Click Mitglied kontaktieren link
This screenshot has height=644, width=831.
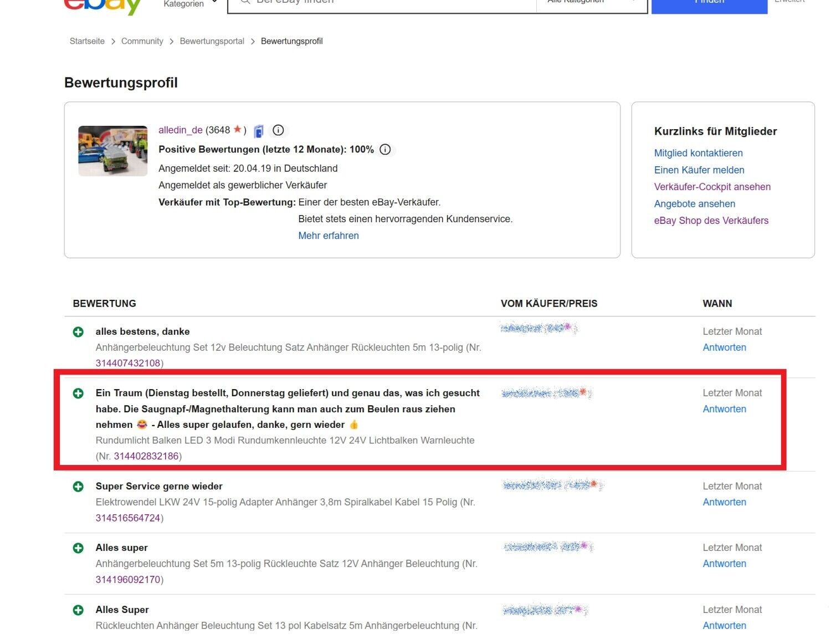coord(698,153)
